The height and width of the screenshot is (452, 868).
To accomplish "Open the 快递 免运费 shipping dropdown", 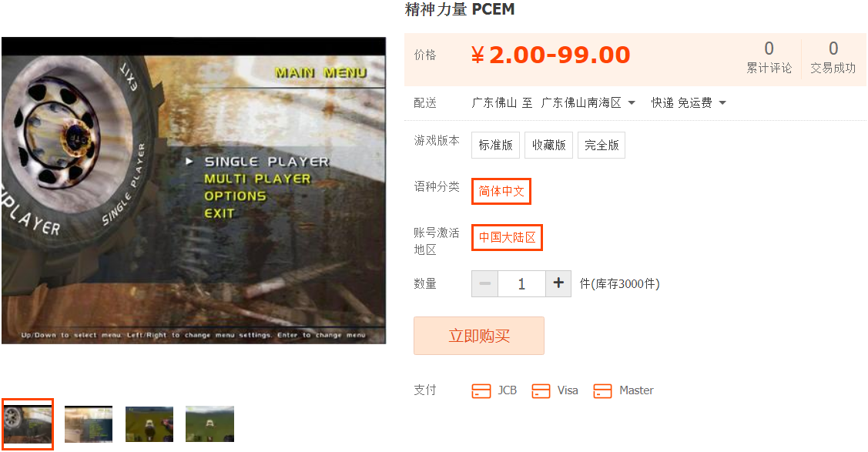I will click(688, 103).
